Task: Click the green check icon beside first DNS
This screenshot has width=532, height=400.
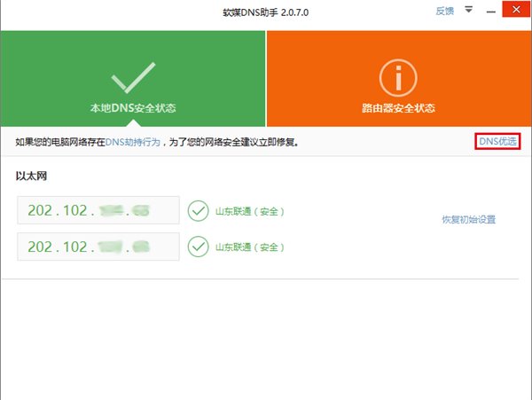Action: pyautogui.click(x=198, y=212)
